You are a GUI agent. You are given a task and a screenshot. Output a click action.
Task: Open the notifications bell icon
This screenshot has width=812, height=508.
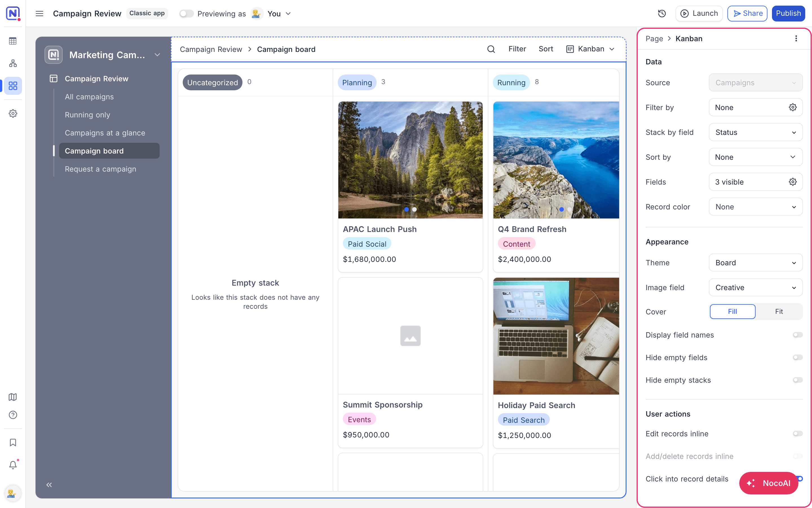click(13, 465)
